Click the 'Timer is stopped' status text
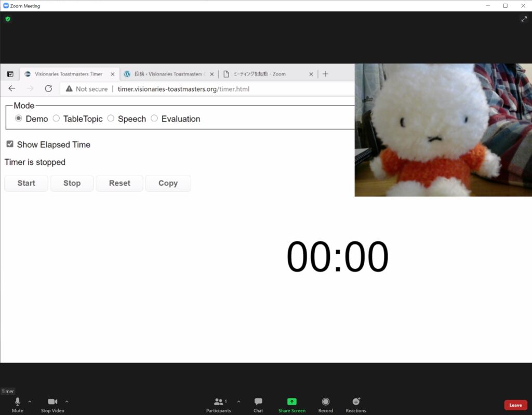The image size is (532, 415). pyautogui.click(x=35, y=162)
